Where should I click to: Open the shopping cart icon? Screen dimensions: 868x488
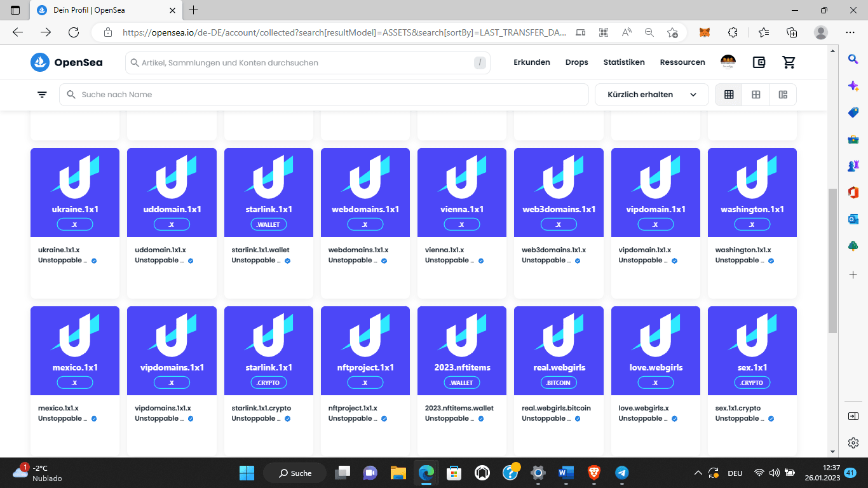(x=789, y=62)
